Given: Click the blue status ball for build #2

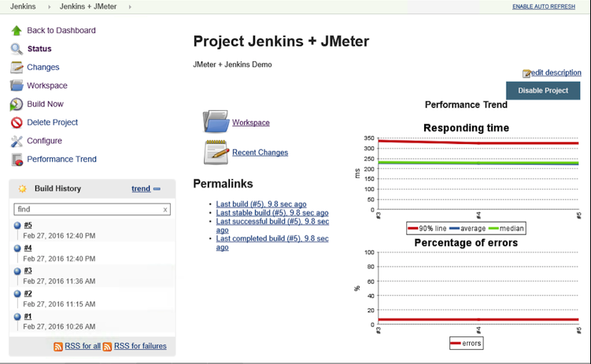Looking at the screenshot, I should 17,293.
